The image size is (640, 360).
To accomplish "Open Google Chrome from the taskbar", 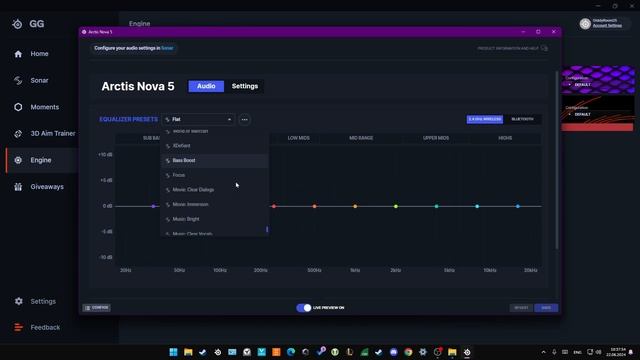I will coord(408,352).
